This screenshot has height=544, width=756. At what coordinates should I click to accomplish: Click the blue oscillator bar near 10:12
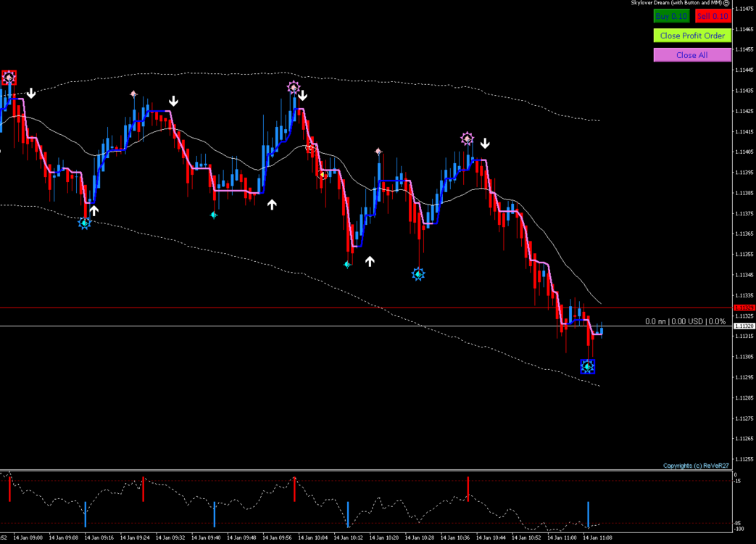coord(348,514)
